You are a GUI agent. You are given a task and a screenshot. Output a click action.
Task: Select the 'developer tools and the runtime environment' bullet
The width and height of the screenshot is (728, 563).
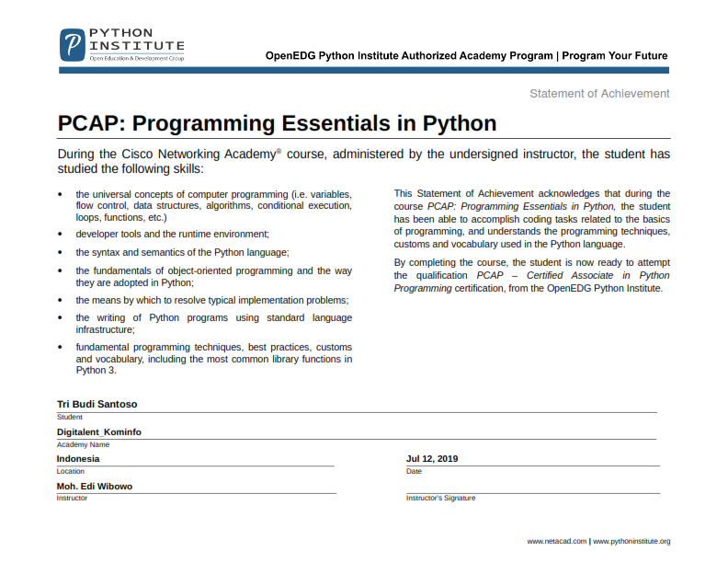pyautogui.click(x=172, y=234)
